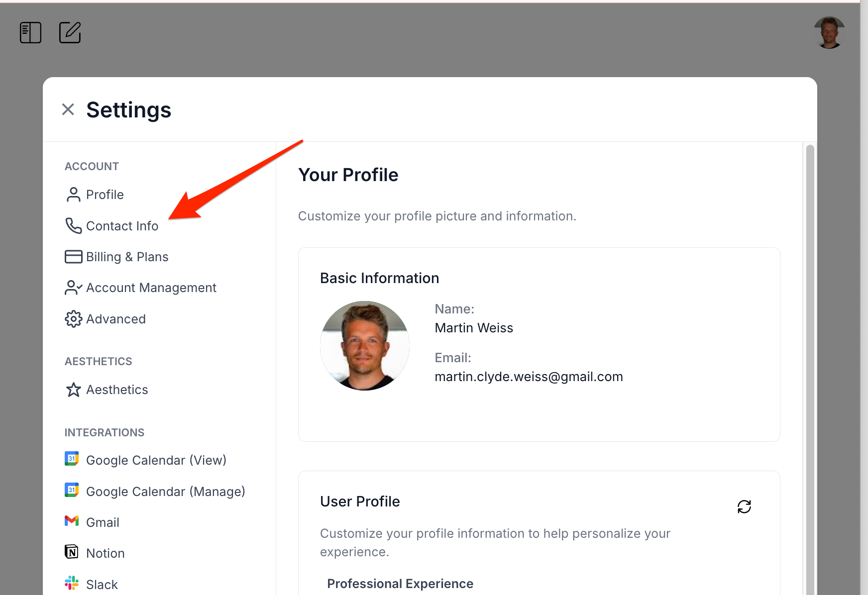This screenshot has width=868, height=595.
Task: Open the Profile settings section
Action: [x=105, y=195]
